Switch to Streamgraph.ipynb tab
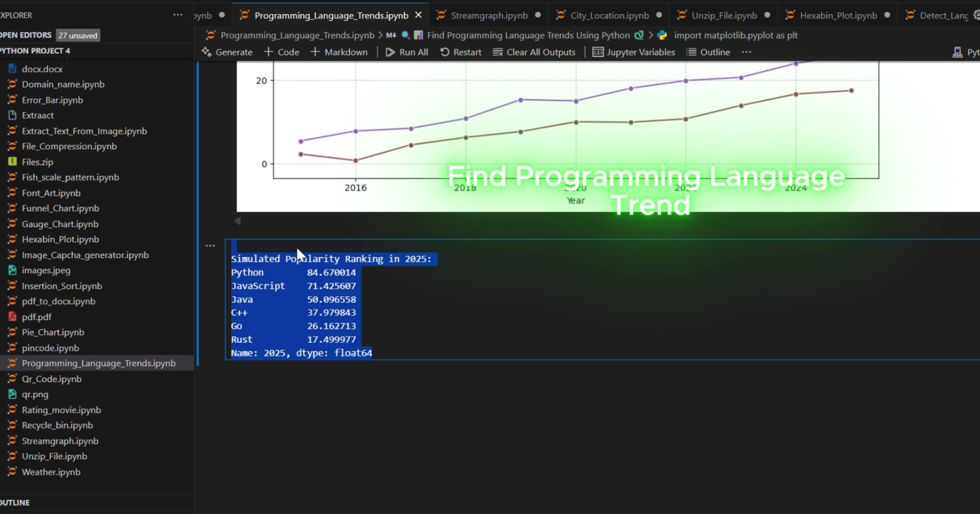Image resolution: width=980 pixels, height=514 pixels. pyautogui.click(x=488, y=15)
